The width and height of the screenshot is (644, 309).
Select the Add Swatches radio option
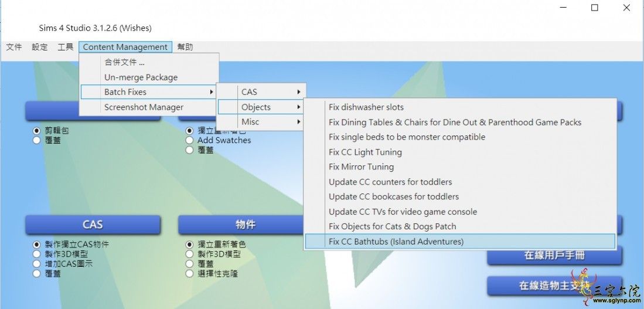click(189, 140)
